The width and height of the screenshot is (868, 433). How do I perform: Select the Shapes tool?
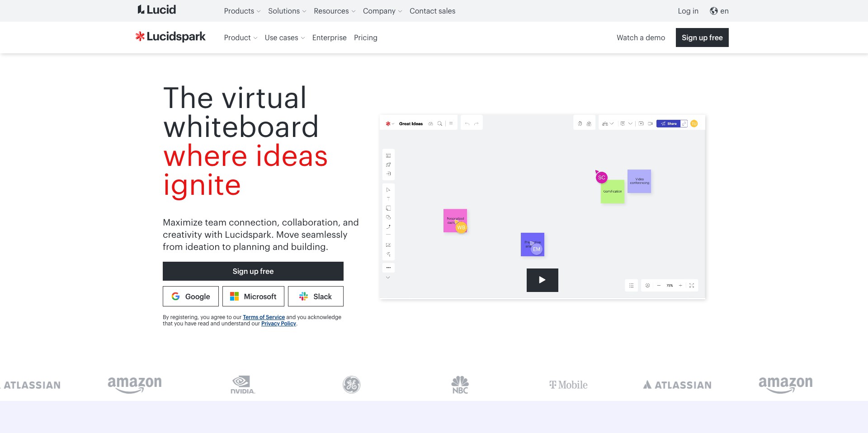click(x=388, y=217)
